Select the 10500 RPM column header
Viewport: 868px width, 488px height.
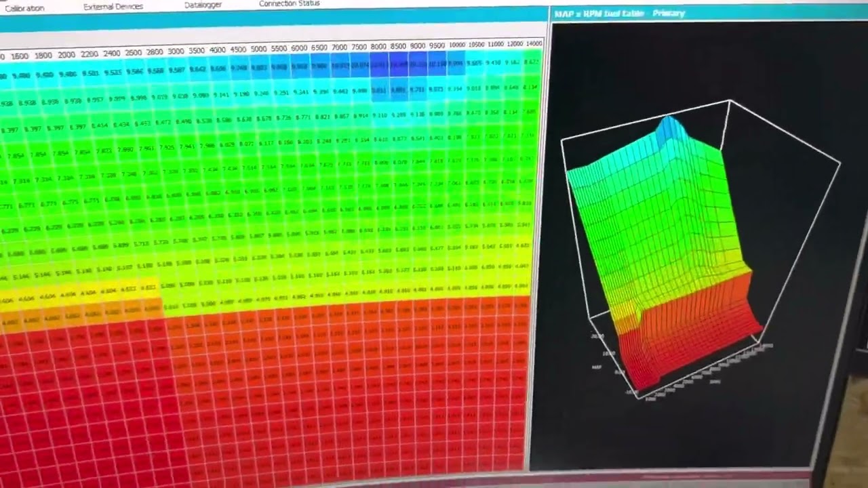coord(477,45)
